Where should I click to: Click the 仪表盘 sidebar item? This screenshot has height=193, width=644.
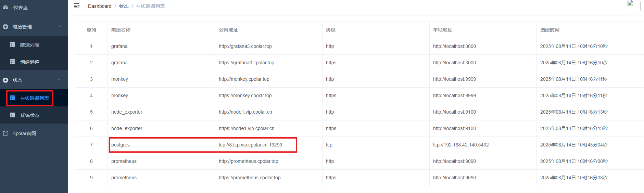(x=21, y=8)
